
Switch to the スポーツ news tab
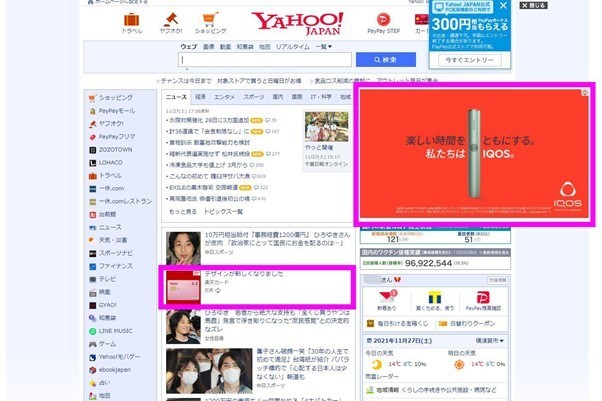click(253, 97)
